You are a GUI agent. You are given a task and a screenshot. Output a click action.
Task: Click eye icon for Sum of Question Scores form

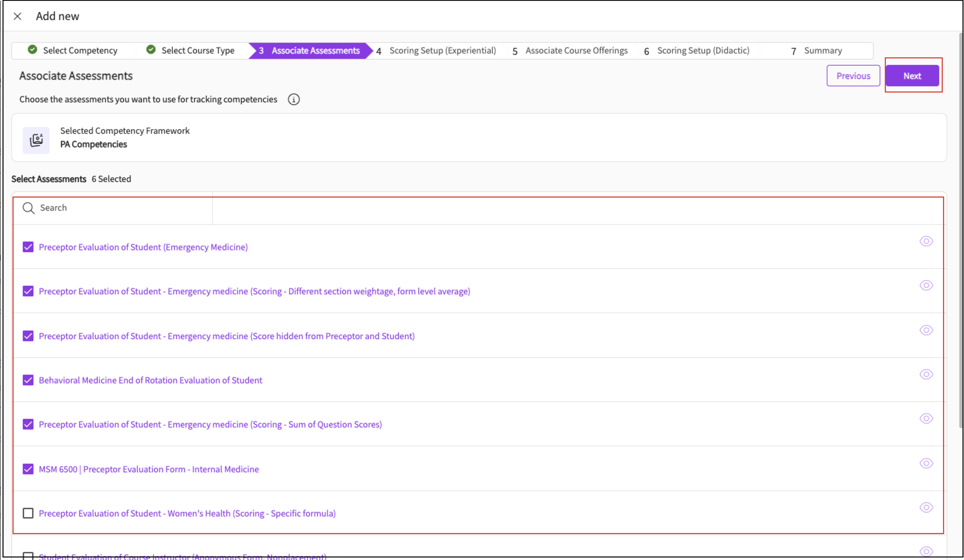pyautogui.click(x=926, y=418)
